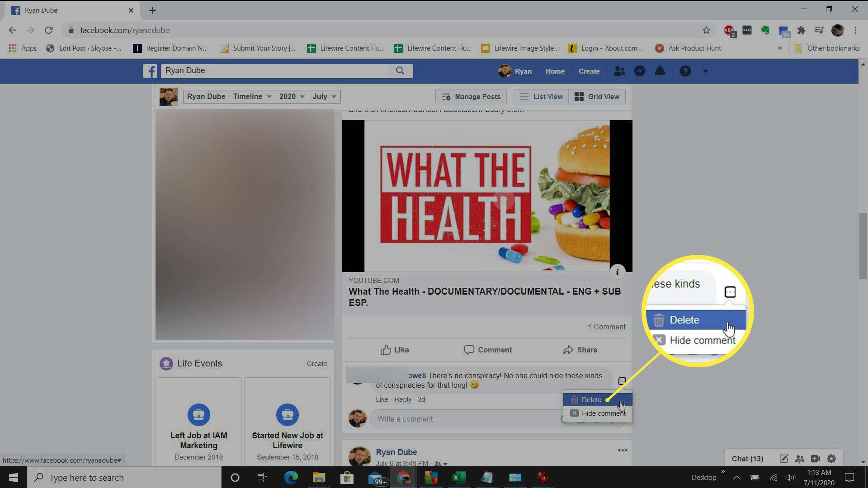This screenshot has height=488, width=868.
Task: Click the Friends icon in navigation
Action: tap(619, 71)
